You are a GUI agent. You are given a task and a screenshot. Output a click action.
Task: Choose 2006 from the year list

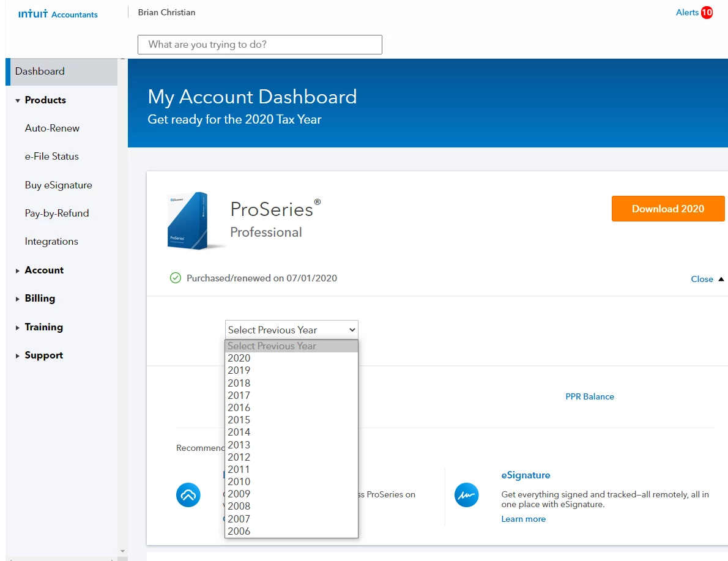[292, 531]
